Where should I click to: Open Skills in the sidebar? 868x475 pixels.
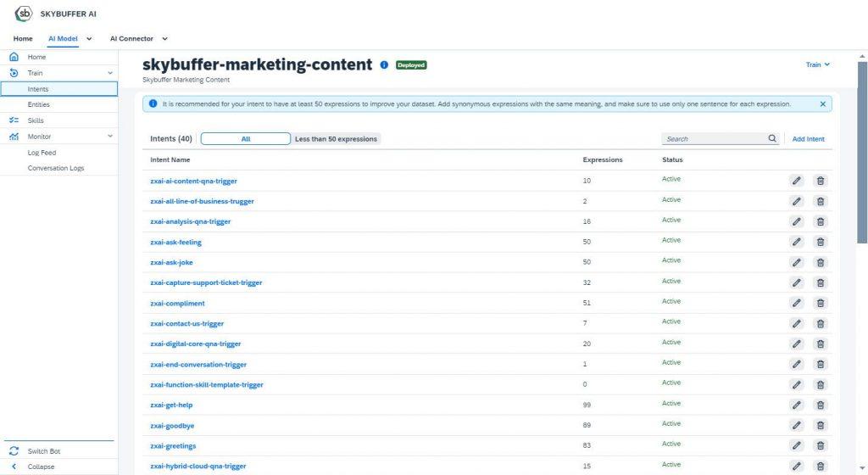pos(58,120)
